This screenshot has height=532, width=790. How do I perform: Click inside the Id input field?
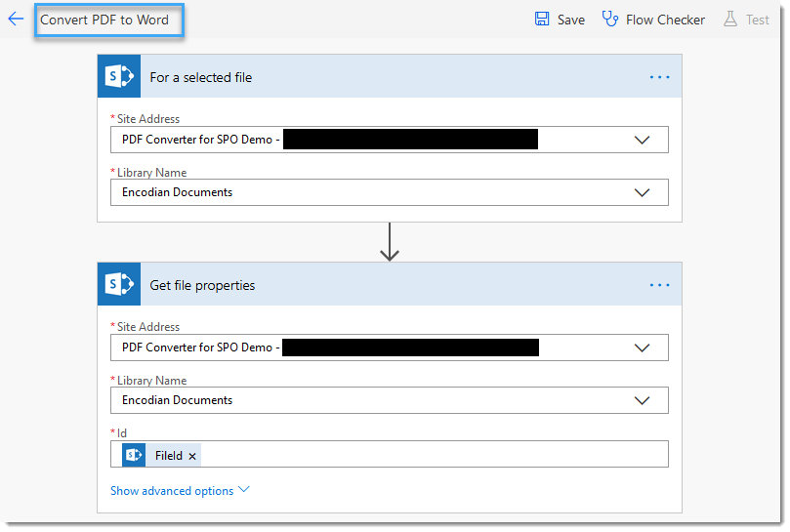pos(390,454)
